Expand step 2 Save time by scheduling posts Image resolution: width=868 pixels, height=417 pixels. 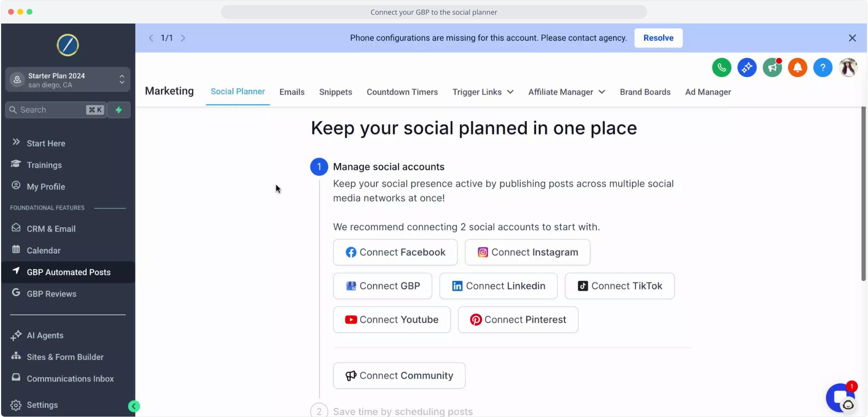pos(392,411)
